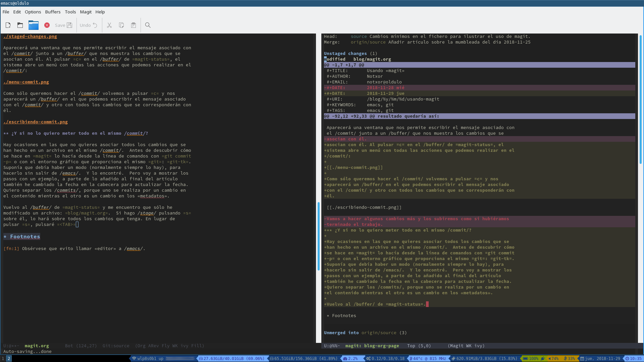Click the paste clipboard icon
Viewport: 644px width, 362px height.
tap(133, 25)
